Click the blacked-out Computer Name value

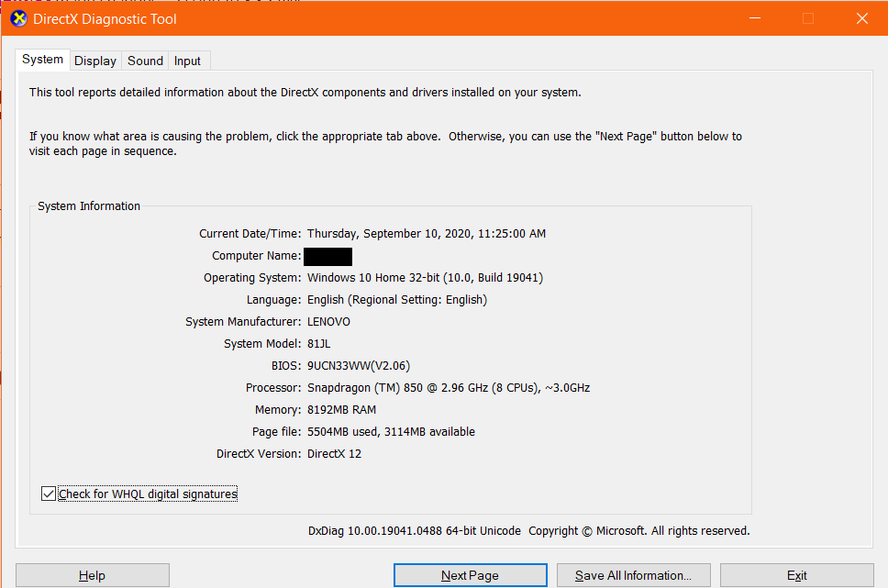pyautogui.click(x=327, y=256)
